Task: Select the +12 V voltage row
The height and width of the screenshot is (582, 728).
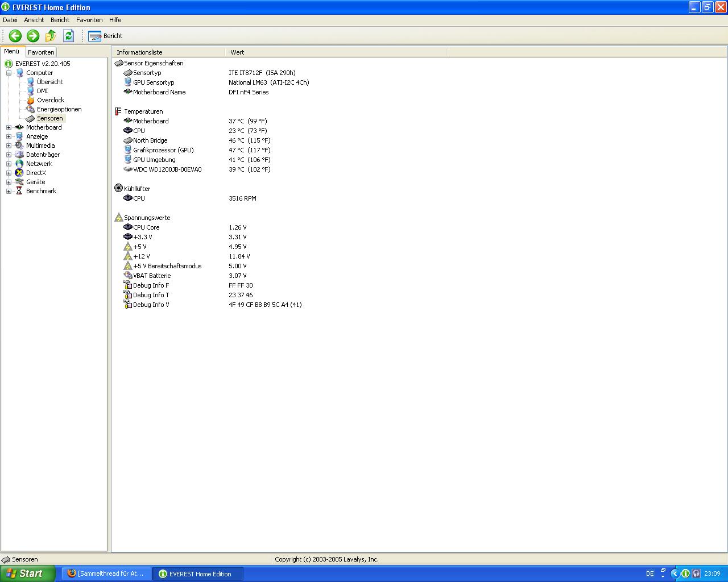Action: 187,256
